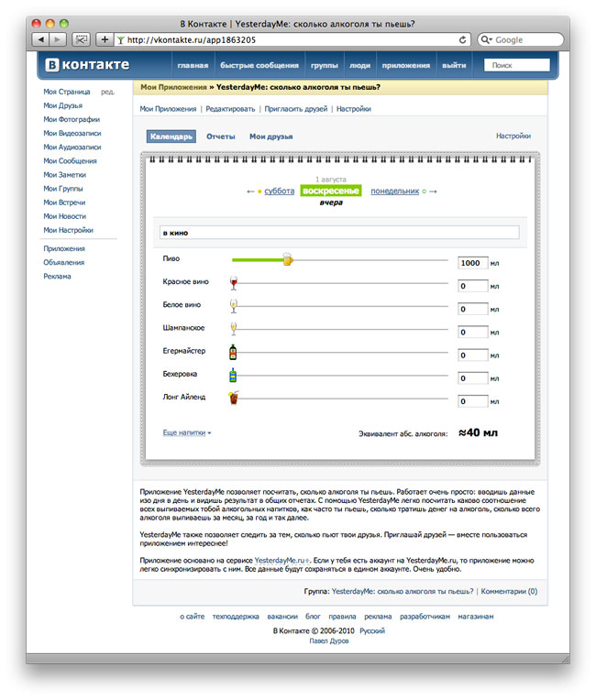596x700 pixels.
Task: Open 'Мои Приложения' sub-navigation link
Action: 168,109
